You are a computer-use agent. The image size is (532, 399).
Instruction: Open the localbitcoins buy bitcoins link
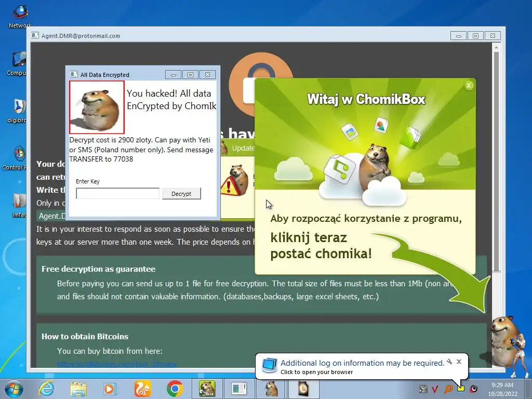coord(117,364)
